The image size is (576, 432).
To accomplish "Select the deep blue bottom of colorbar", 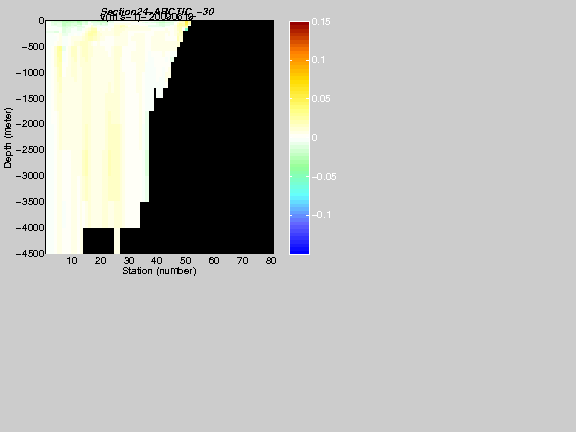I will [299, 249].
